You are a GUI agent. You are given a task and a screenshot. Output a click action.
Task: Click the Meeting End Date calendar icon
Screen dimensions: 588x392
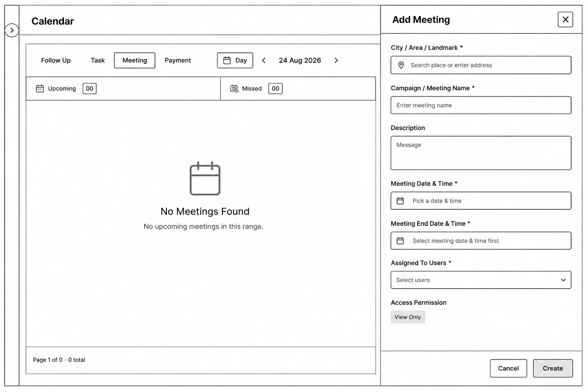coord(400,241)
